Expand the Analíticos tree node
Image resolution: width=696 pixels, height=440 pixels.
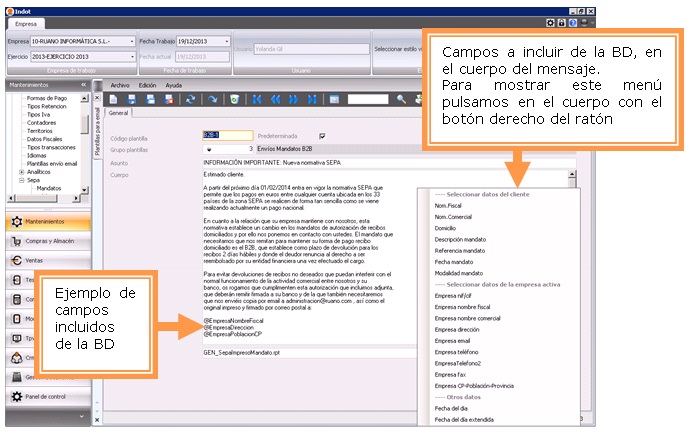pos(20,171)
